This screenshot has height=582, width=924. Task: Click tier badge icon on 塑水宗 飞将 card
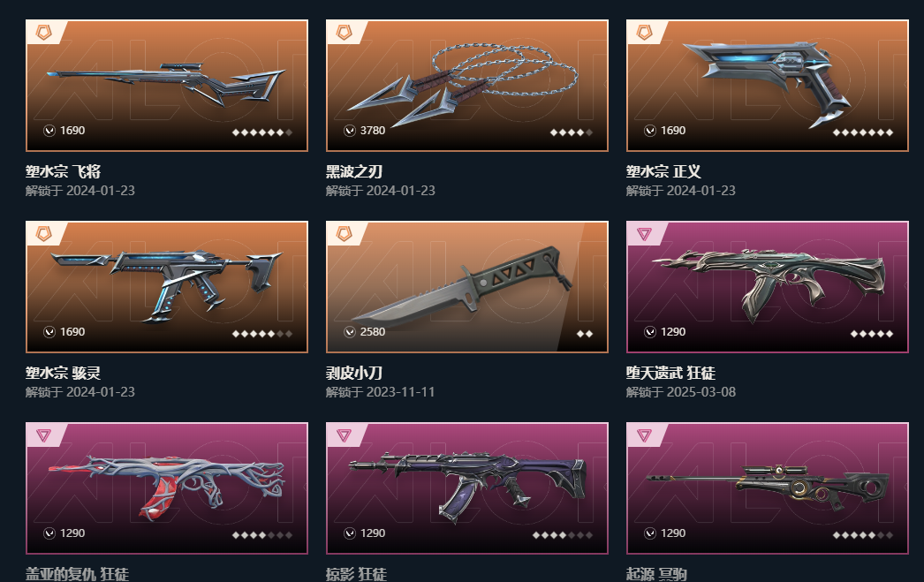(43, 33)
